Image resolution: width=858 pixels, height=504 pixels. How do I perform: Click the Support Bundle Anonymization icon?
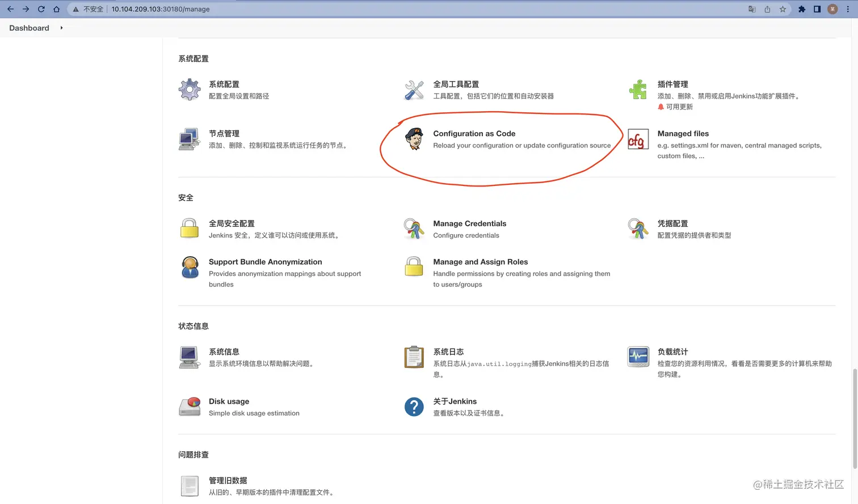click(190, 267)
